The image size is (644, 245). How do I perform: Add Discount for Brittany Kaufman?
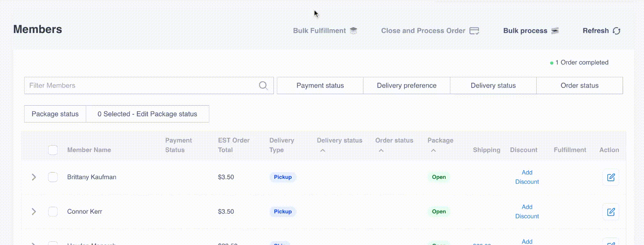[x=527, y=177]
